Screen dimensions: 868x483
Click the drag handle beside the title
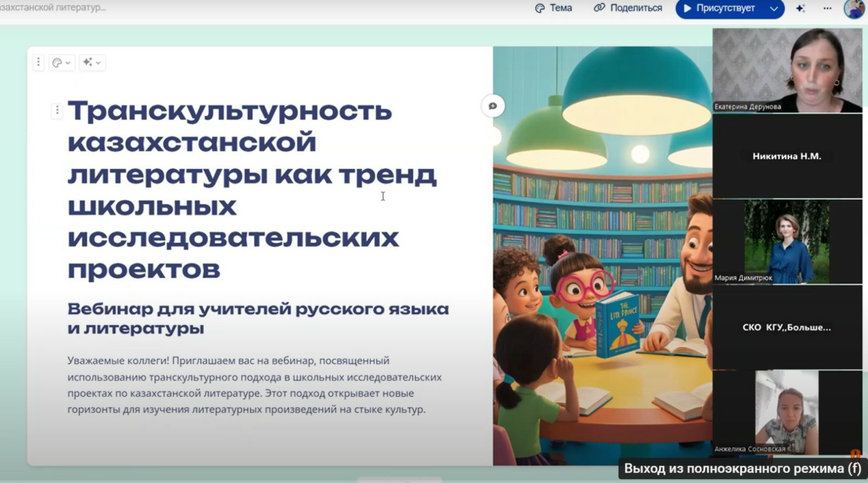(57, 111)
